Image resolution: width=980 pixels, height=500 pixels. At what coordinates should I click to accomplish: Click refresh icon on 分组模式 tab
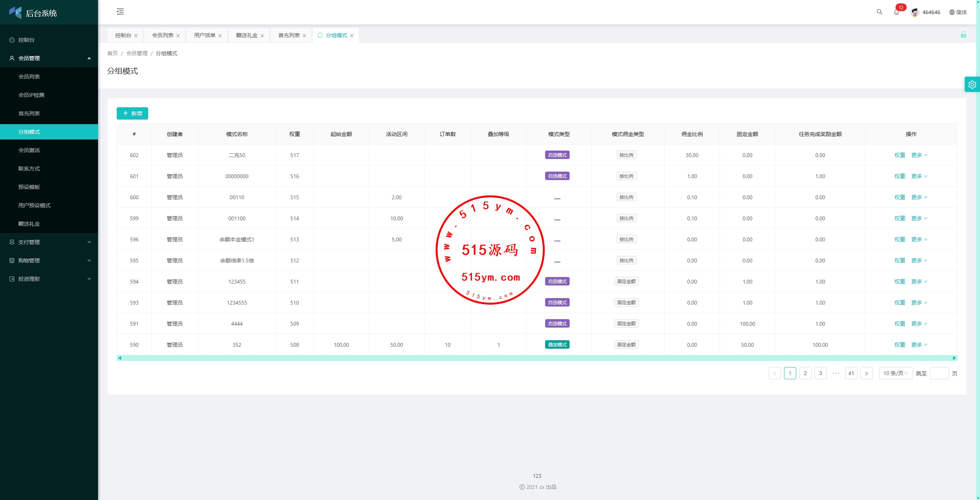[x=320, y=35]
